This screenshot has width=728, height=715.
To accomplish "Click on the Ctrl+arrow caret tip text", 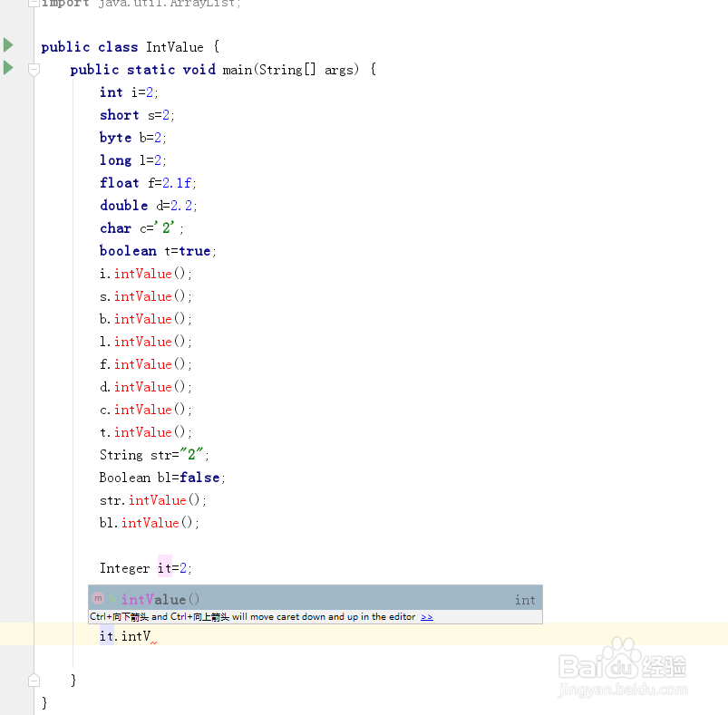I will pos(253,616).
